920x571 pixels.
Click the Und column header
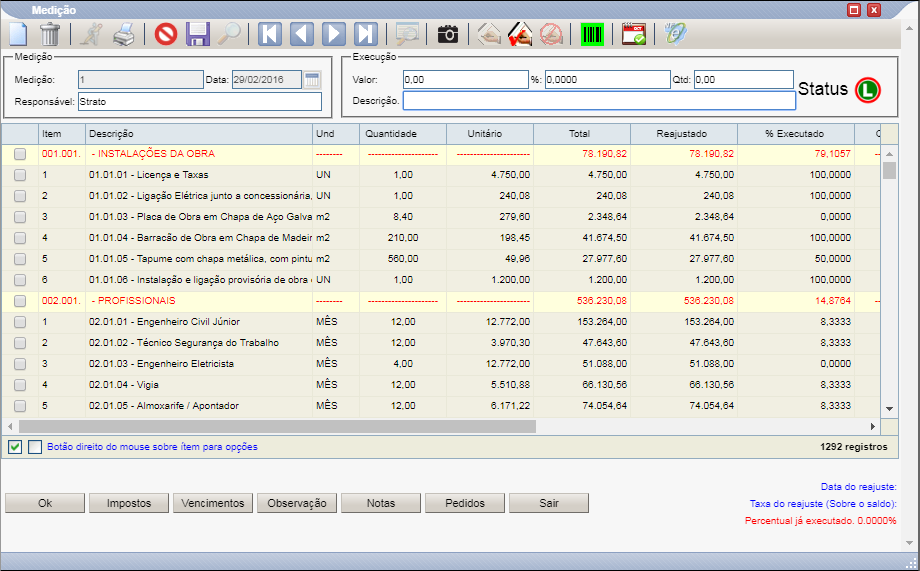click(336, 134)
